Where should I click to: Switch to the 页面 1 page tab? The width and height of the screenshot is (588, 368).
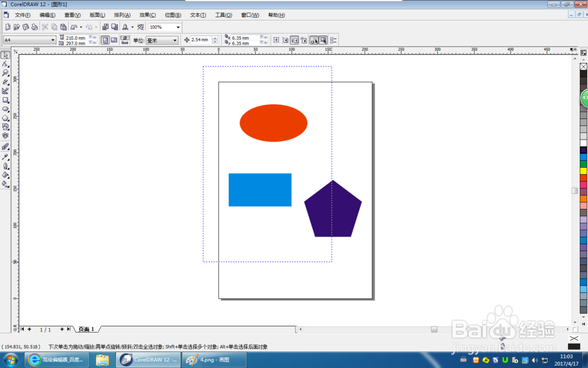click(86, 329)
